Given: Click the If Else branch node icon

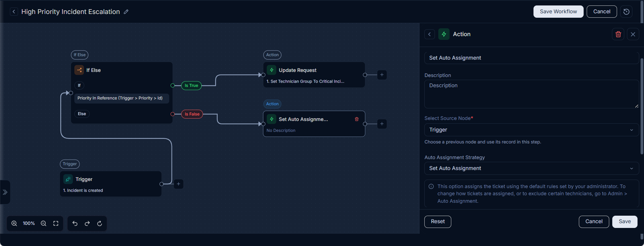Looking at the screenshot, I should coord(79,70).
